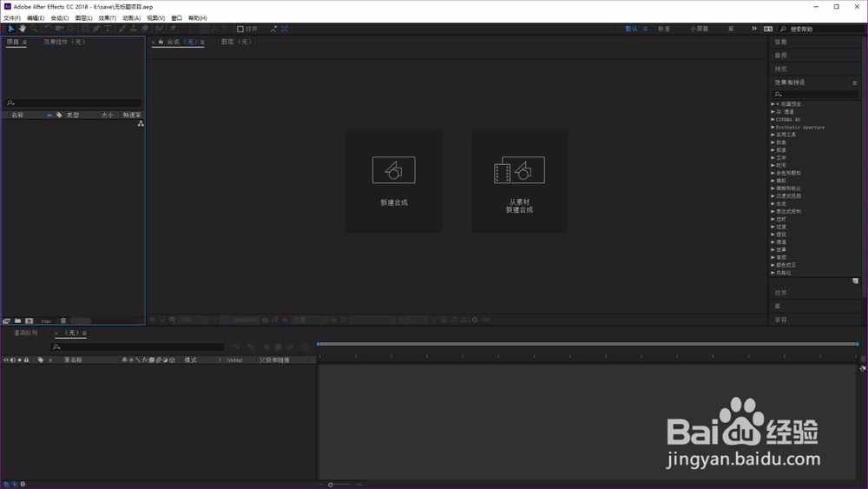This screenshot has width=868, height=489.
Task: Expand the 文本 effects category
Action: [773, 158]
